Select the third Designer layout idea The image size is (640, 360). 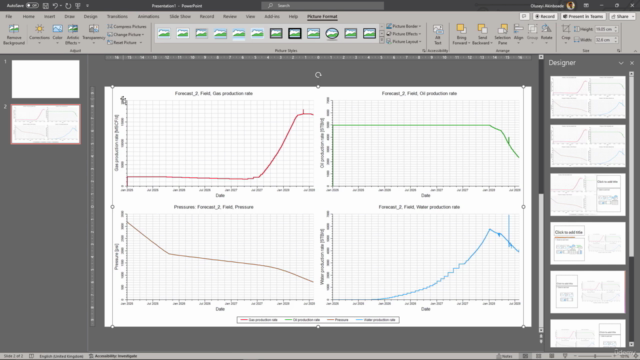point(588,194)
